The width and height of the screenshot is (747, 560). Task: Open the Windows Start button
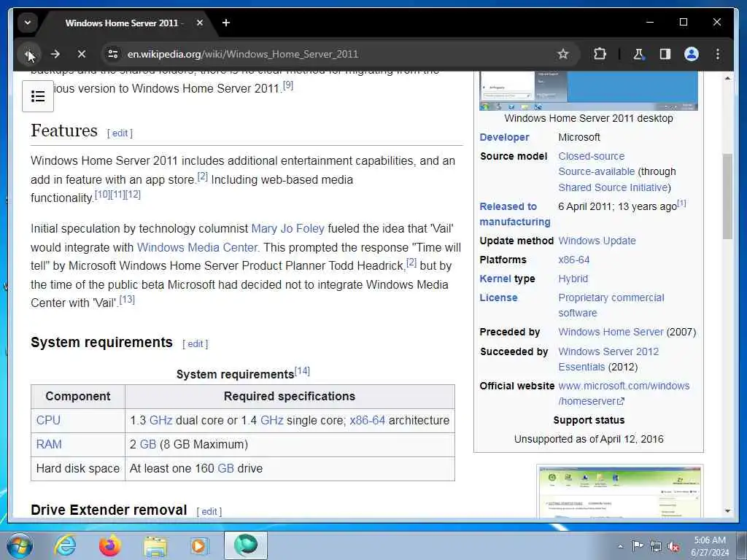click(20, 545)
